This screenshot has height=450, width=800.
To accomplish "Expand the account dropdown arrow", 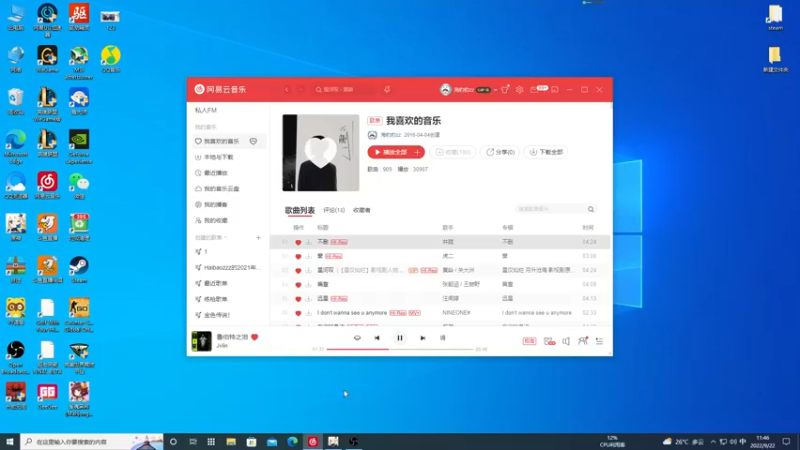I will (x=495, y=90).
